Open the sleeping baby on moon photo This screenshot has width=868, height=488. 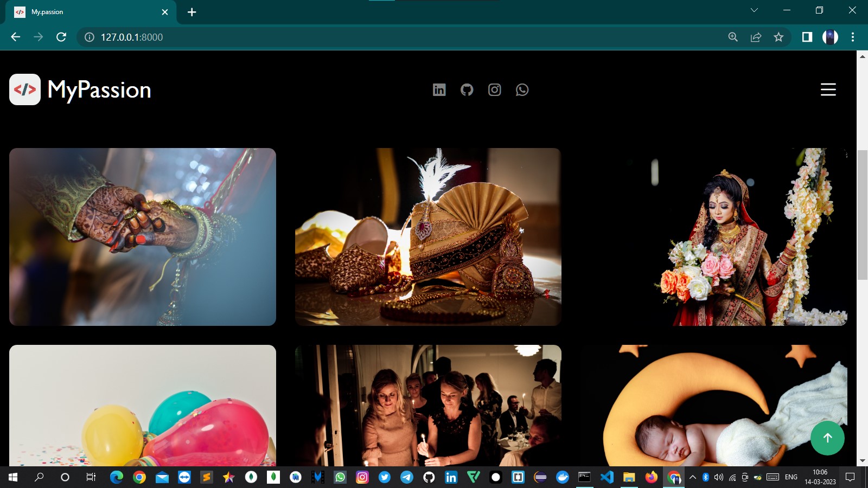[714, 406]
